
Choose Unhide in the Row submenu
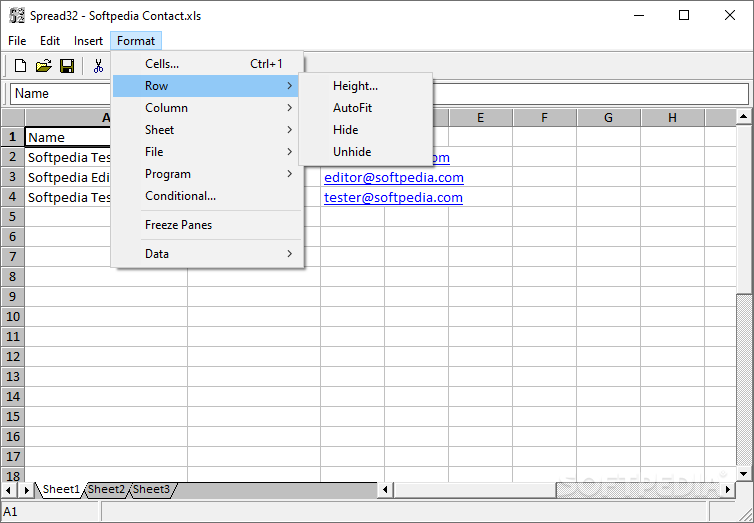pos(365,152)
